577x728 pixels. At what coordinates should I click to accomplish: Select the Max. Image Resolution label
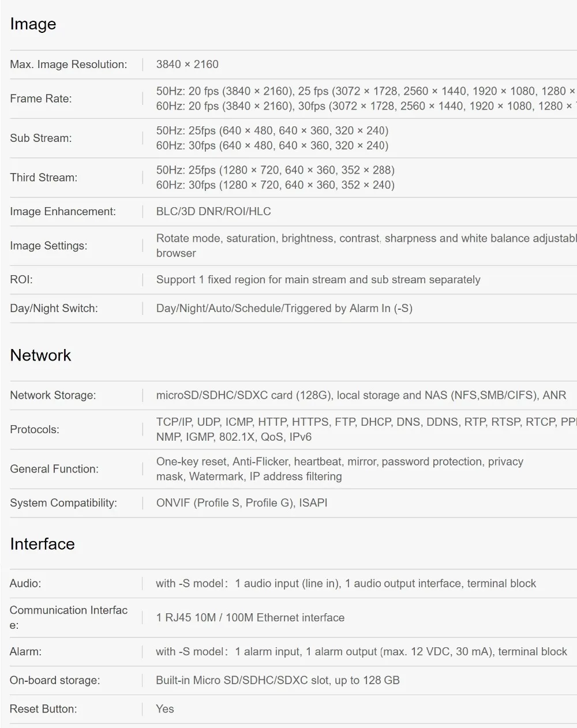pos(69,65)
